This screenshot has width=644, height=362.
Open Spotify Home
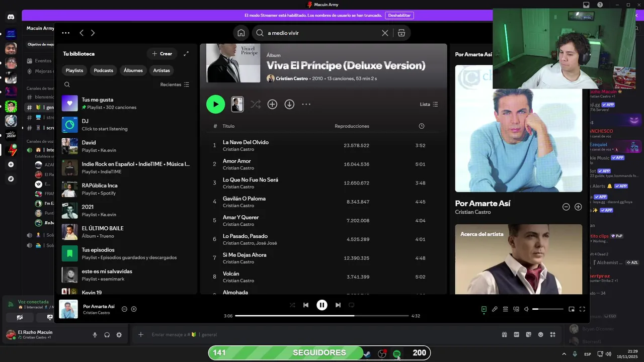(241, 33)
